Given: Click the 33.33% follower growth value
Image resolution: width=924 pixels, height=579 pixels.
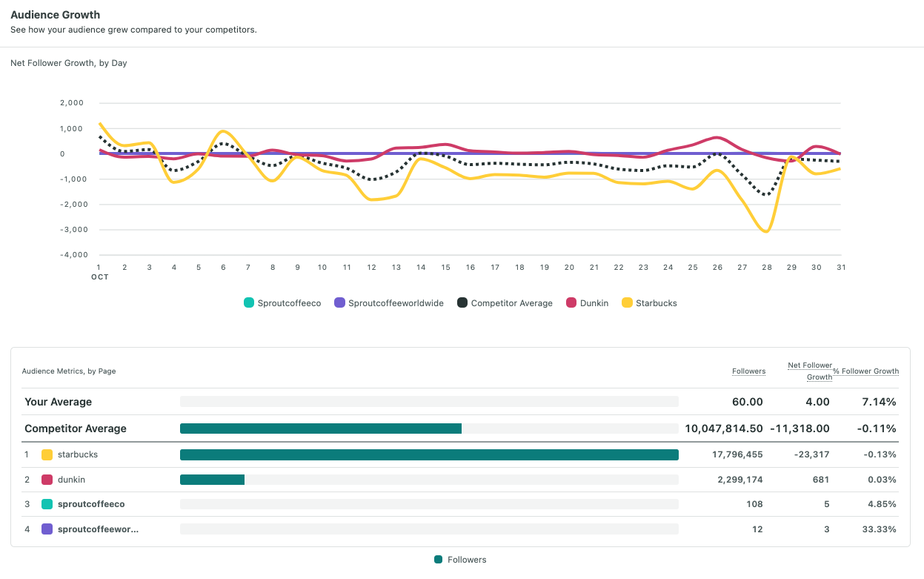Looking at the screenshot, I should pyautogui.click(x=880, y=529).
